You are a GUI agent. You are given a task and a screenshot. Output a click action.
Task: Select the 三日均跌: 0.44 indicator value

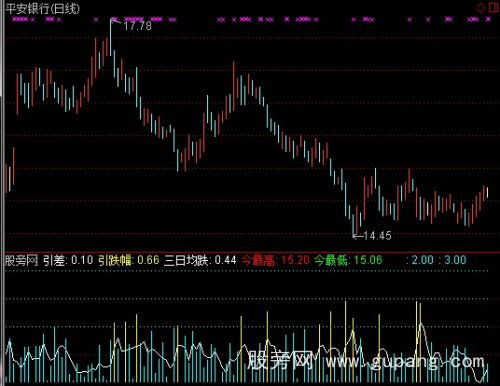200,260
